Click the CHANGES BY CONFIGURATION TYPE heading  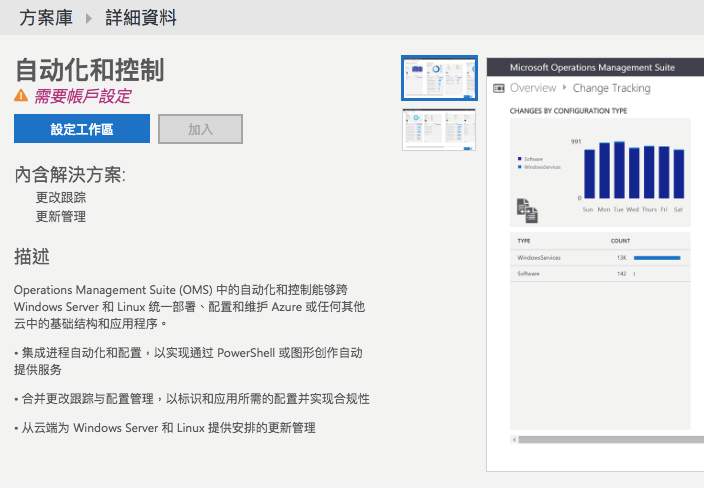pos(568,110)
